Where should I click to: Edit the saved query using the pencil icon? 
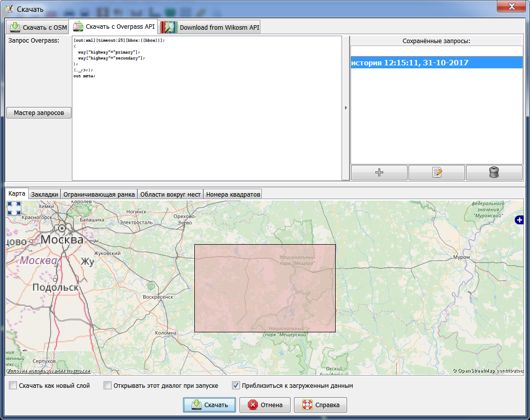tap(436, 172)
